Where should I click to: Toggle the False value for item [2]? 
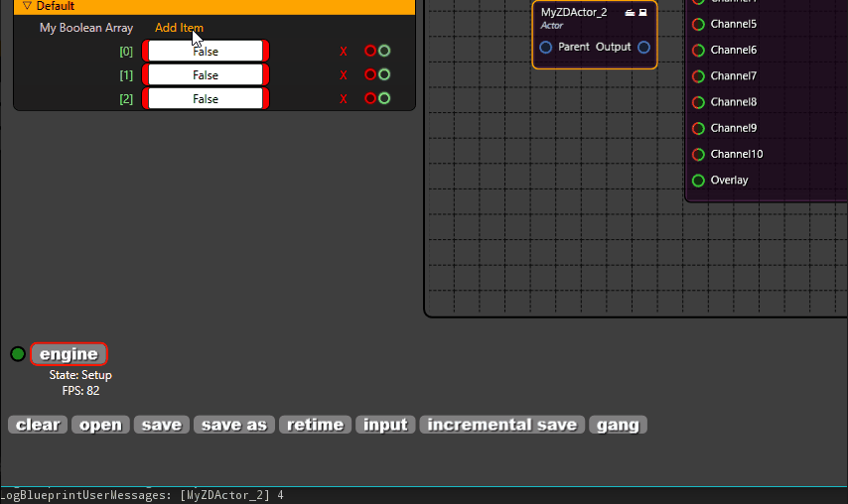tap(206, 99)
